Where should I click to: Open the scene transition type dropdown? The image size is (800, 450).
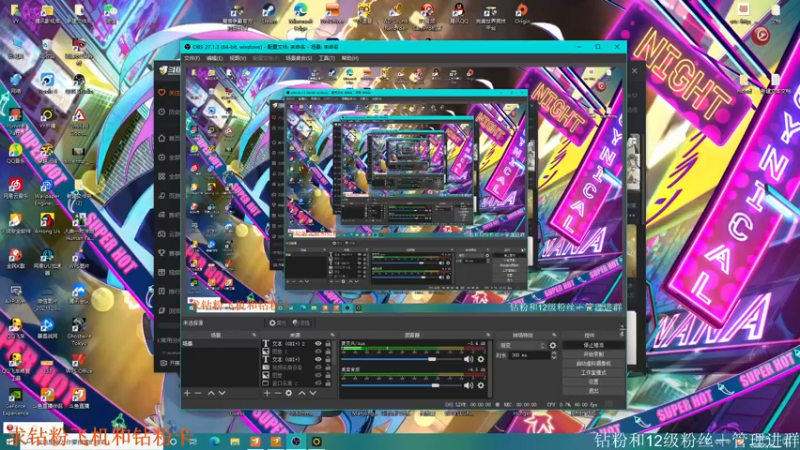coord(521,345)
